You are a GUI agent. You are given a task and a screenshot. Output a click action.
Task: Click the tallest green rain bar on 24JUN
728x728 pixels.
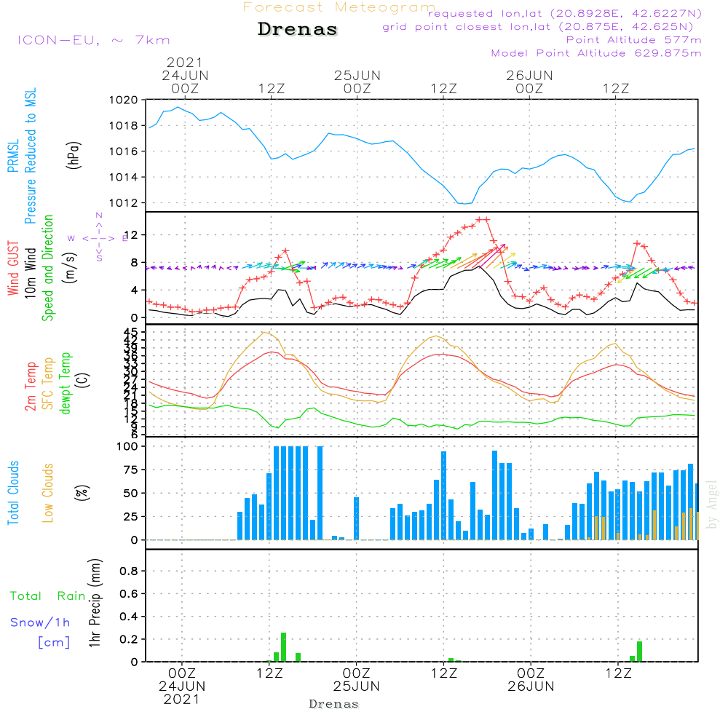pos(283,646)
